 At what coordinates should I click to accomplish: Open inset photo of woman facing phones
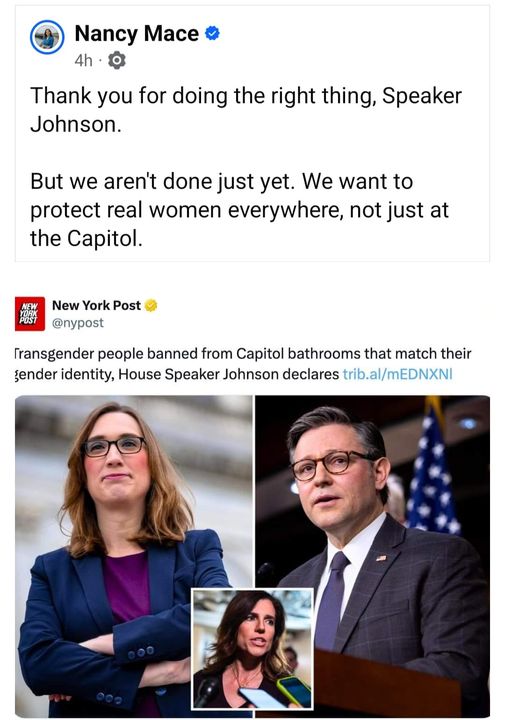pos(253,649)
